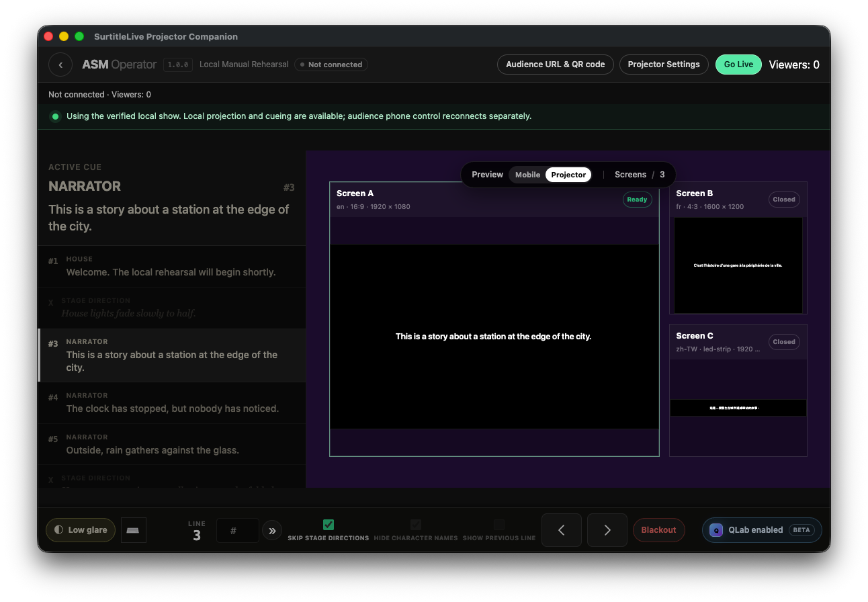Click the Screen A preview

pos(494,337)
